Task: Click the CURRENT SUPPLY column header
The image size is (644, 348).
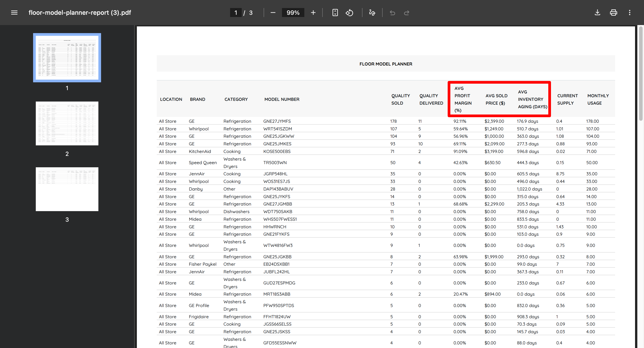Action: [x=568, y=99]
